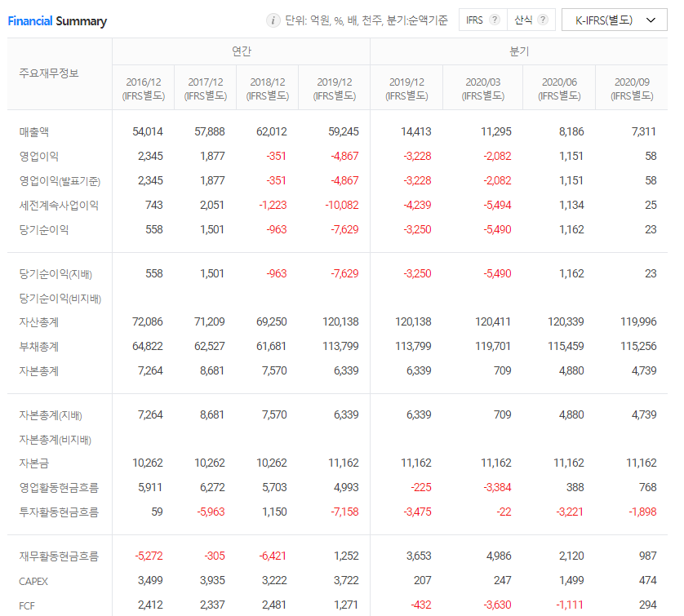Click the 분기 column group header
Image resolution: width=684 pixels, height=616 pixels.
click(519, 51)
